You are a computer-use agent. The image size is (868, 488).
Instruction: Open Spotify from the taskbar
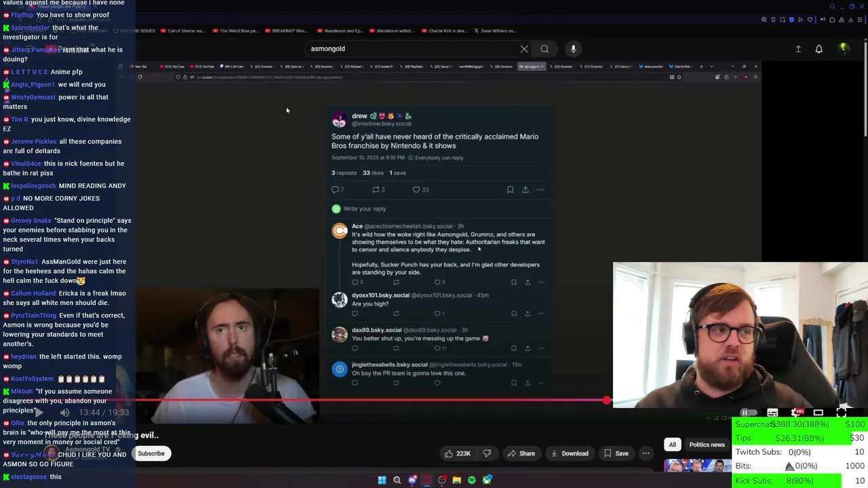click(472, 480)
